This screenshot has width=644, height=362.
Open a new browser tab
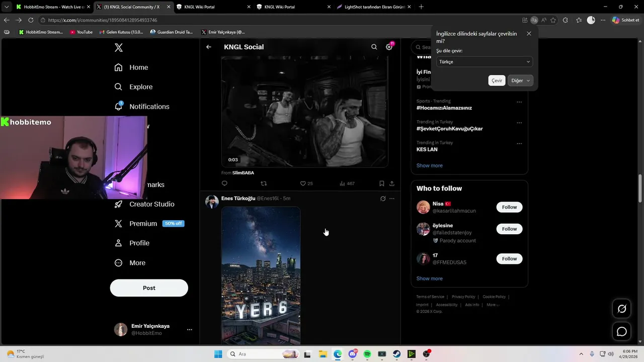point(421,7)
